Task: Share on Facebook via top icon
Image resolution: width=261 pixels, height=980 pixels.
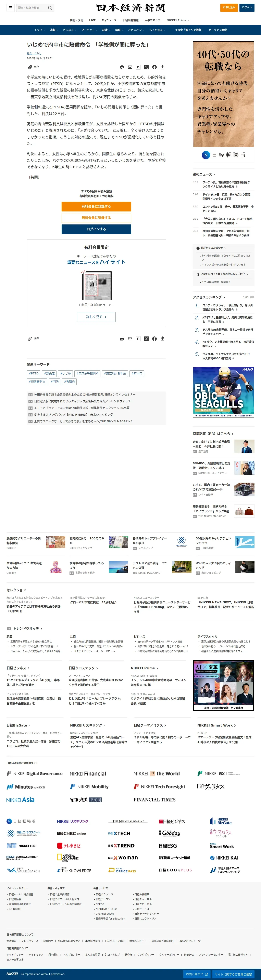Action: (x=154, y=67)
